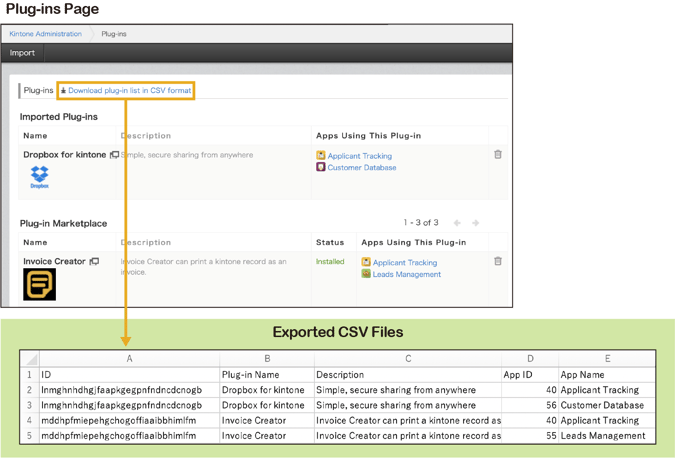Click the Installed status label
The height and width of the screenshot is (458, 675).
click(x=330, y=261)
